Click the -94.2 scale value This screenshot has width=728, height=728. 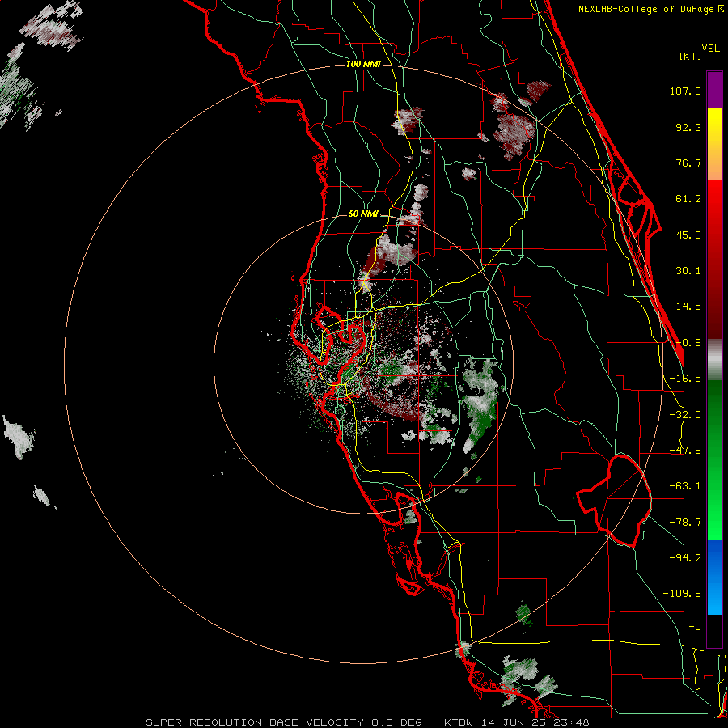point(685,557)
